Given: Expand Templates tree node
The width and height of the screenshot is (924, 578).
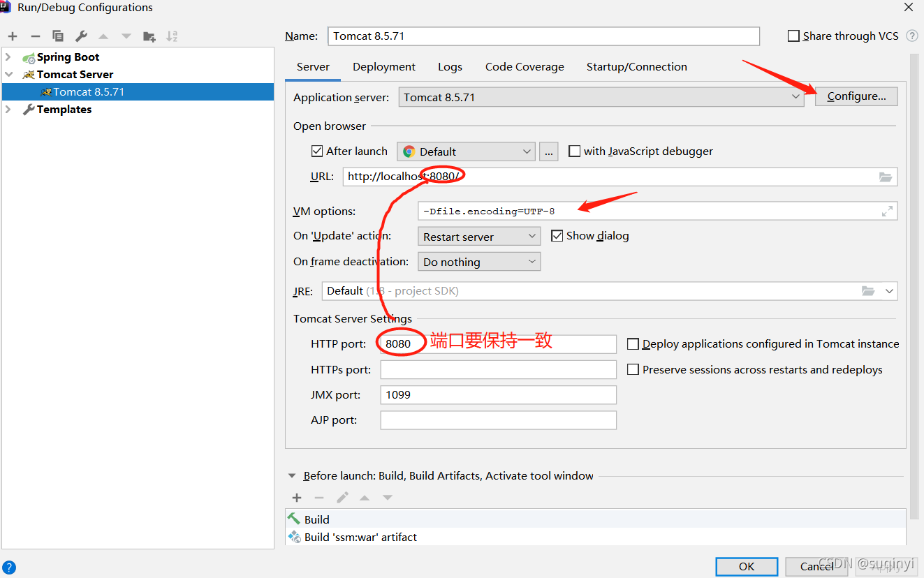Looking at the screenshot, I should click(x=8, y=109).
